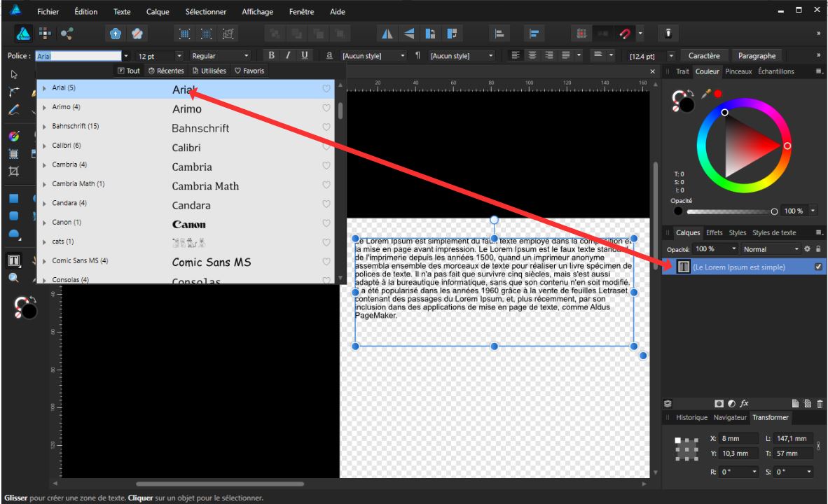Click the mask layer icon in Calques
The height and width of the screenshot is (504, 828).
(x=719, y=404)
